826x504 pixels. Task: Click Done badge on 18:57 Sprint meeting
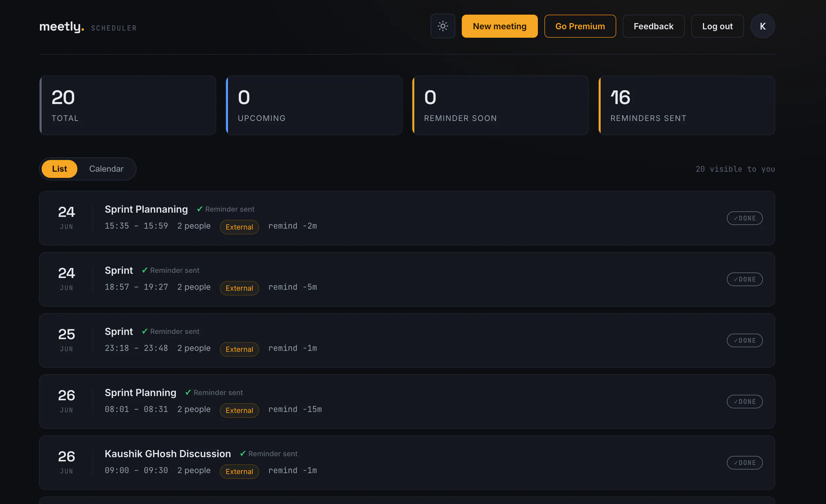745,280
